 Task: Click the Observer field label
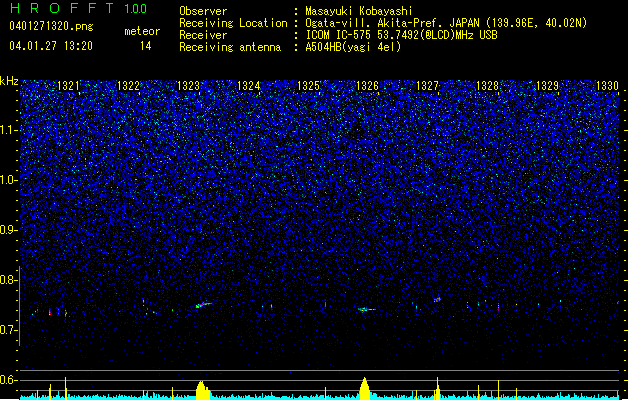tap(203, 11)
